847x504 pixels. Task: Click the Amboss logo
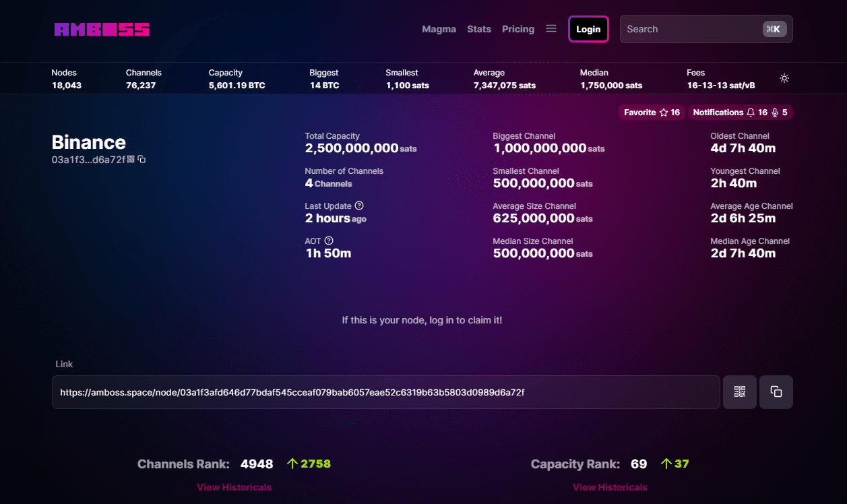point(101,29)
